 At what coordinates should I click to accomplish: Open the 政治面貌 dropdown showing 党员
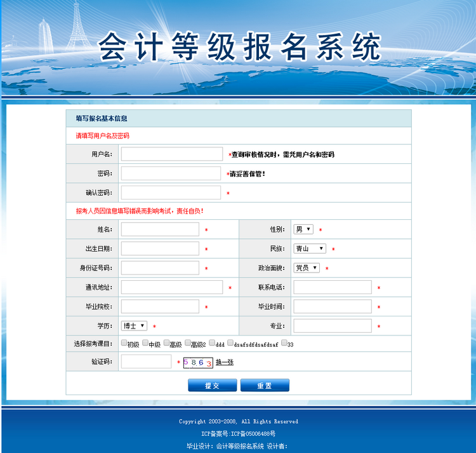[x=307, y=267]
